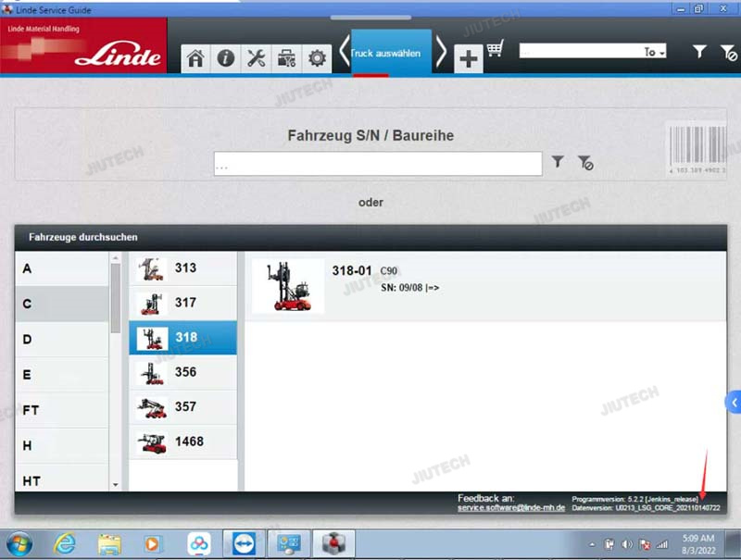Apply filter next to serial number field
Image resolution: width=741 pixels, height=560 pixels.
coord(558,162)
